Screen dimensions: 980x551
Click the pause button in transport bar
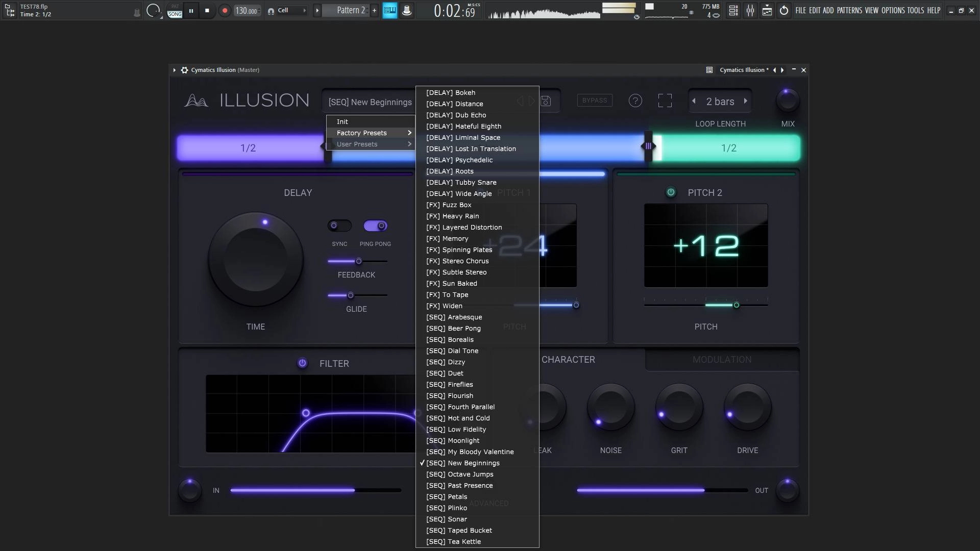[x=191, y=10]
